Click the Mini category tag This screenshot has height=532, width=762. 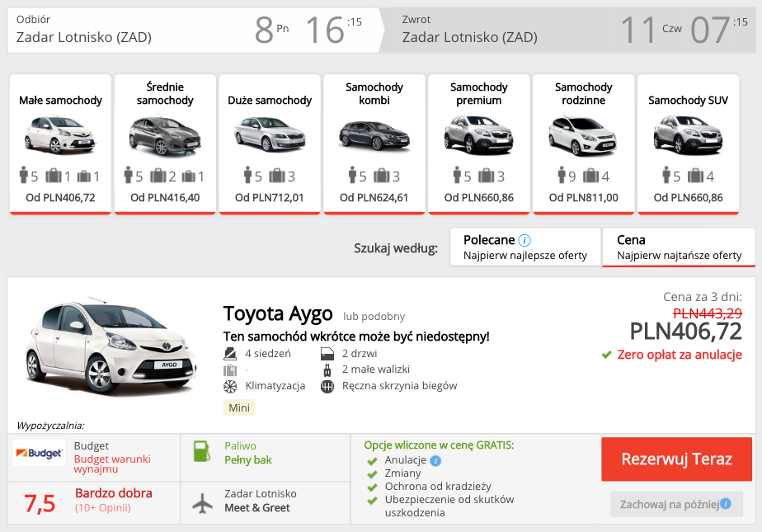(239, 407)
